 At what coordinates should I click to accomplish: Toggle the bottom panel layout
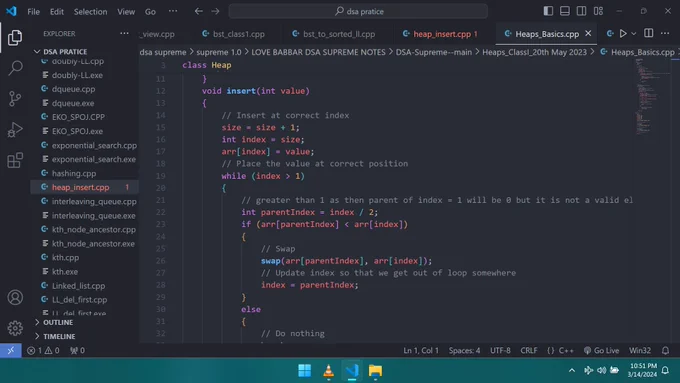(x=565, y=11)
